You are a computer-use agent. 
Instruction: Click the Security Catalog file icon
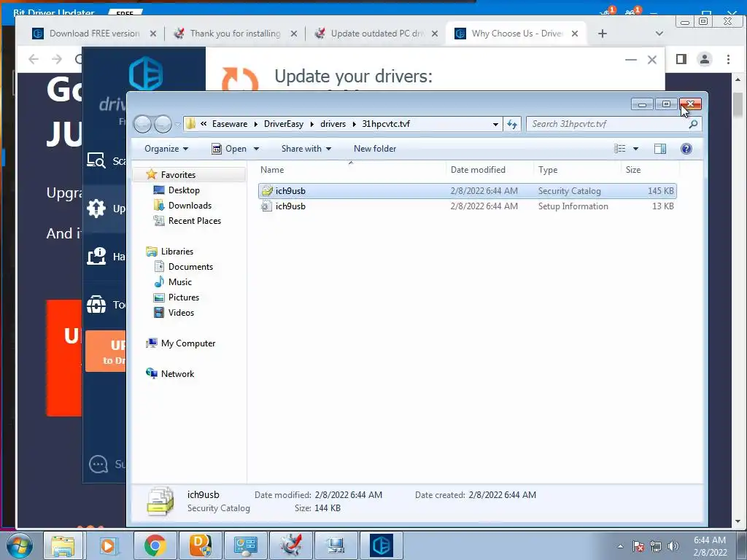(267, 191)
